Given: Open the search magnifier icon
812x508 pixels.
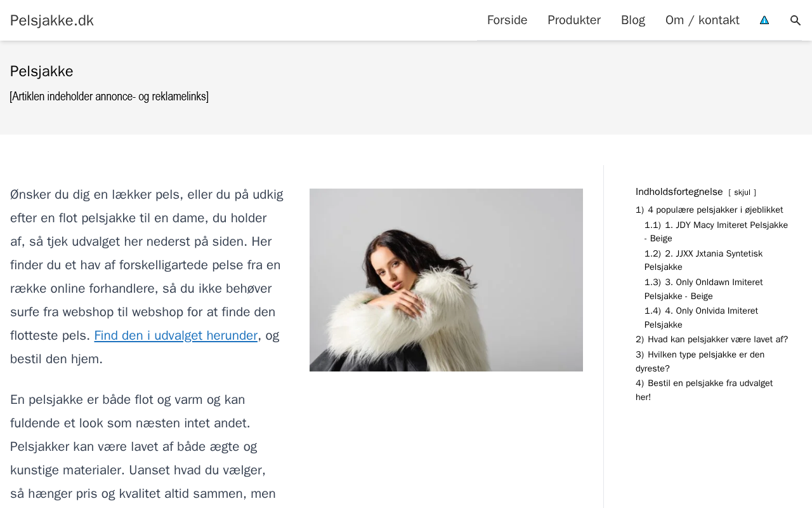Looking at the screenshot, I should 796,20.
